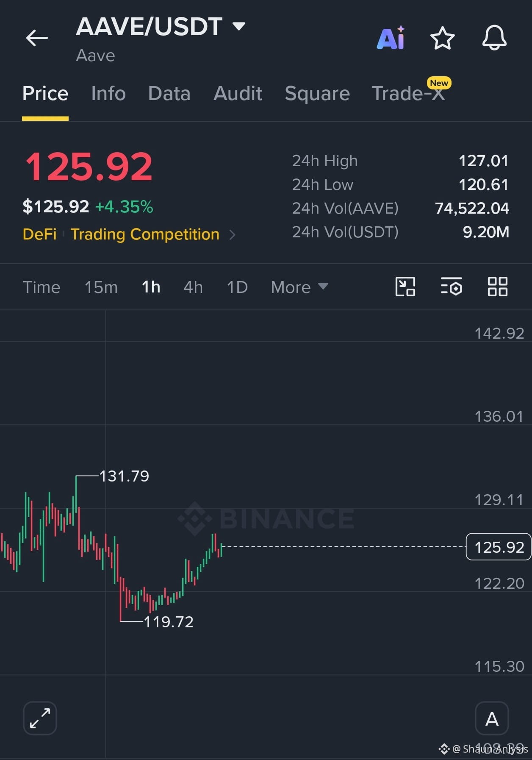Expand the AAVE/USDT pair selector arrow
Screen dimensions: 532x760
(239, 26)
